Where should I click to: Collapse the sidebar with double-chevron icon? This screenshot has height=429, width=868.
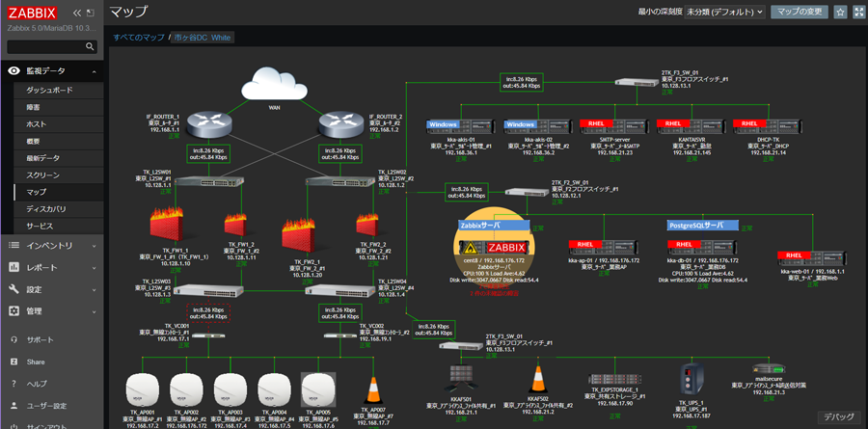77,13
